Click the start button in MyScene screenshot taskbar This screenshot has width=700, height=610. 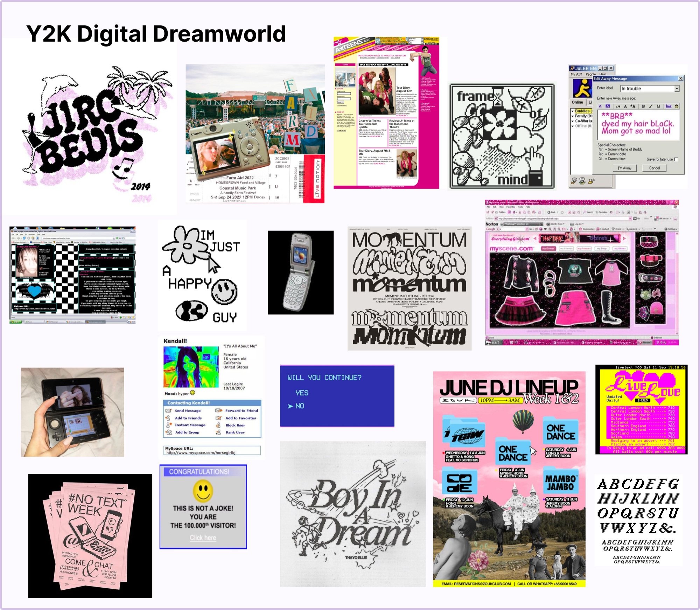(x=493, y=342)
